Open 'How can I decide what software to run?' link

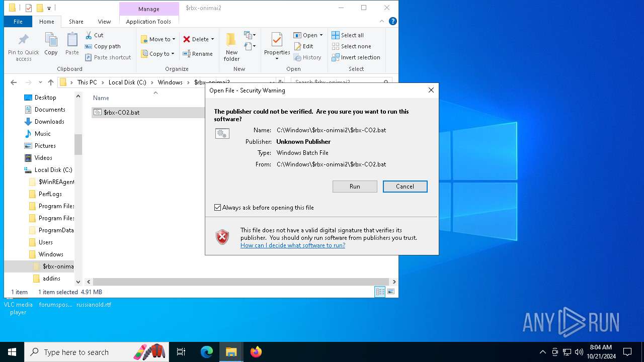(293, 245)
